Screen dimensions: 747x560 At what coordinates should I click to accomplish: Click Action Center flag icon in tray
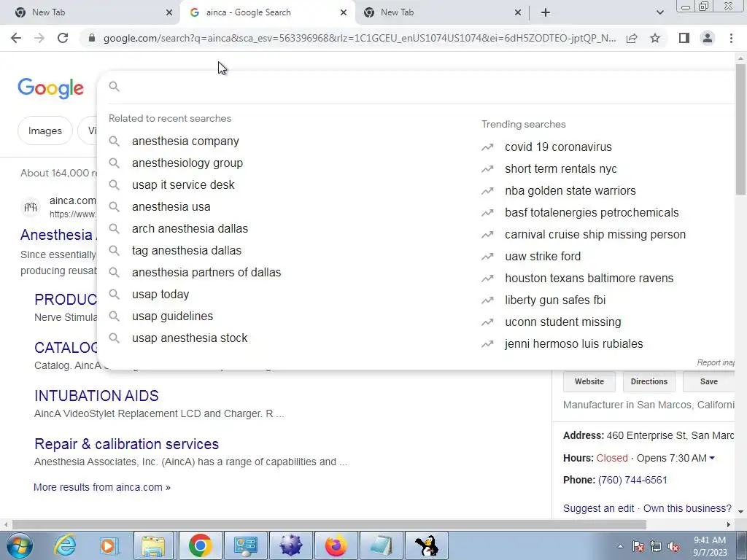tap(638, 547)
